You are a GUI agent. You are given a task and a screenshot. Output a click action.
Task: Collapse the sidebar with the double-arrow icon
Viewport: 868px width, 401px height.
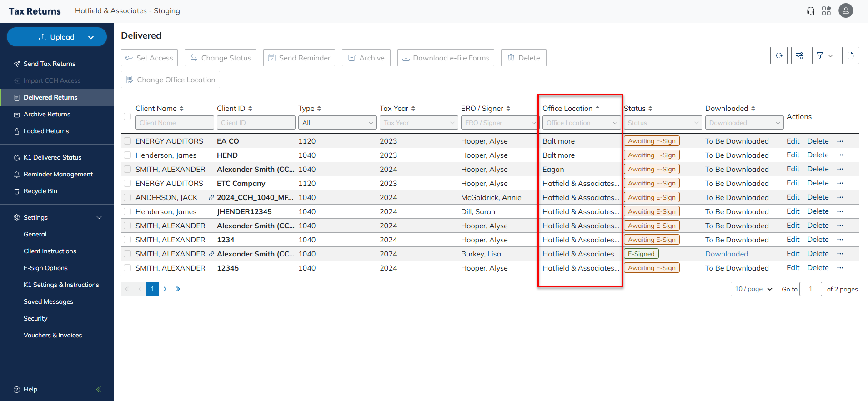pos(98,389)
